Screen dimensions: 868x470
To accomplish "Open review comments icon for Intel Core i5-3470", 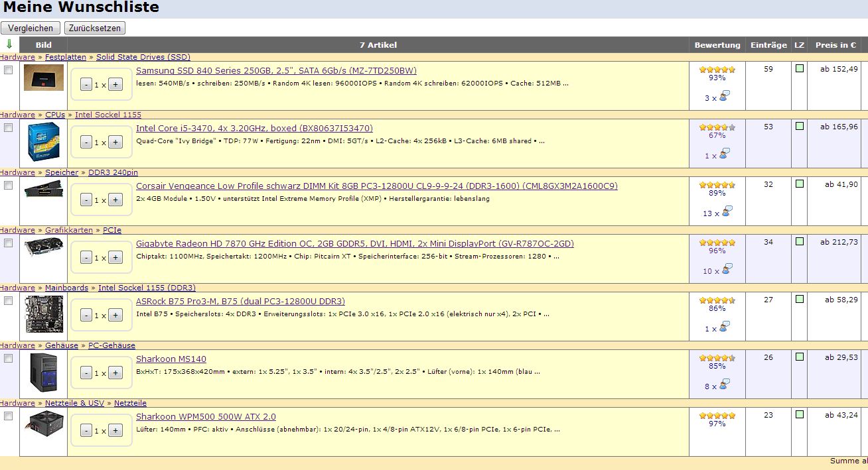I will (725, 154).
